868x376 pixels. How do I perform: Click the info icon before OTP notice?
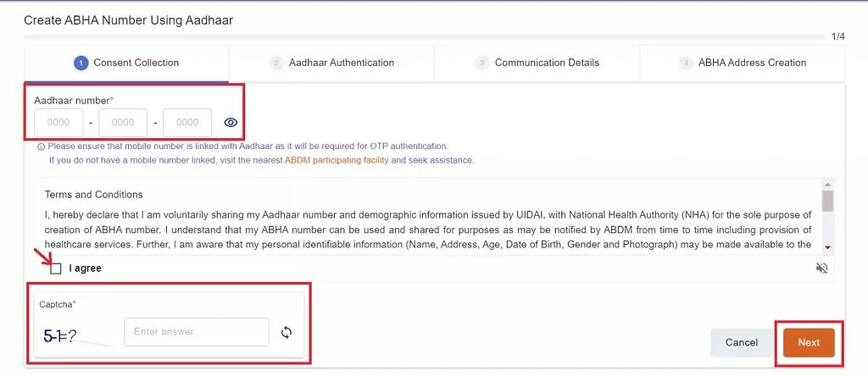[x=41, y=147]
